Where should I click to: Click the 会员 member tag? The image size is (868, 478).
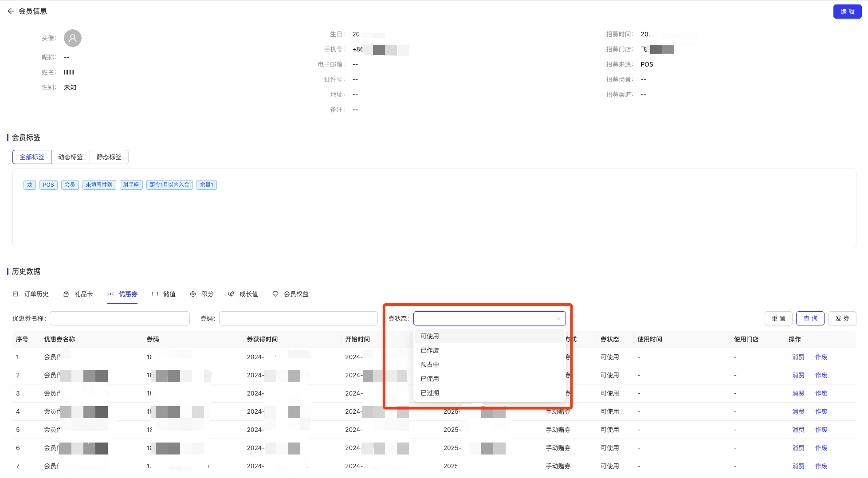pyautogui.click(x=70, y=185)
